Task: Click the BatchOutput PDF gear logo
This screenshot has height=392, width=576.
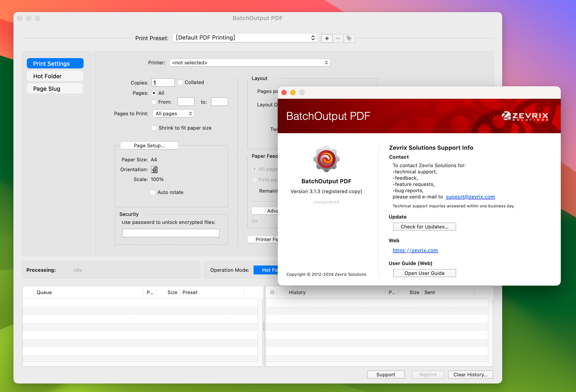Action: click(326, 159)
